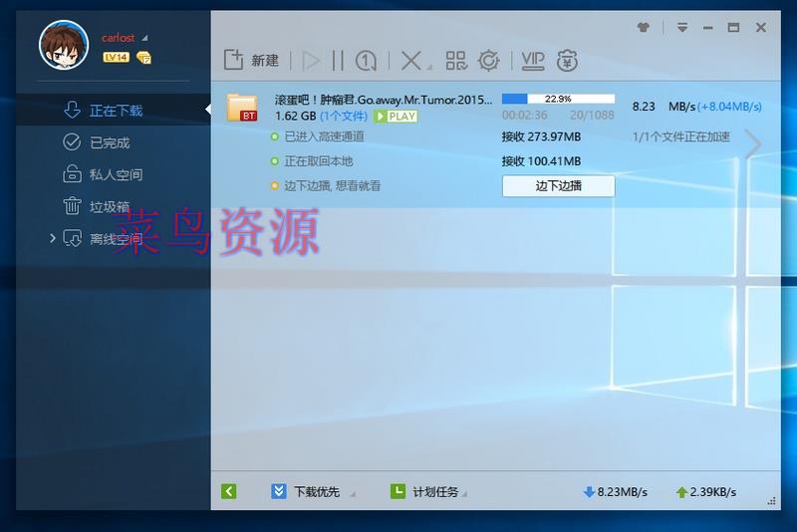Click the 20/1088 connection count
797x532 pixels.
(592, 116)
